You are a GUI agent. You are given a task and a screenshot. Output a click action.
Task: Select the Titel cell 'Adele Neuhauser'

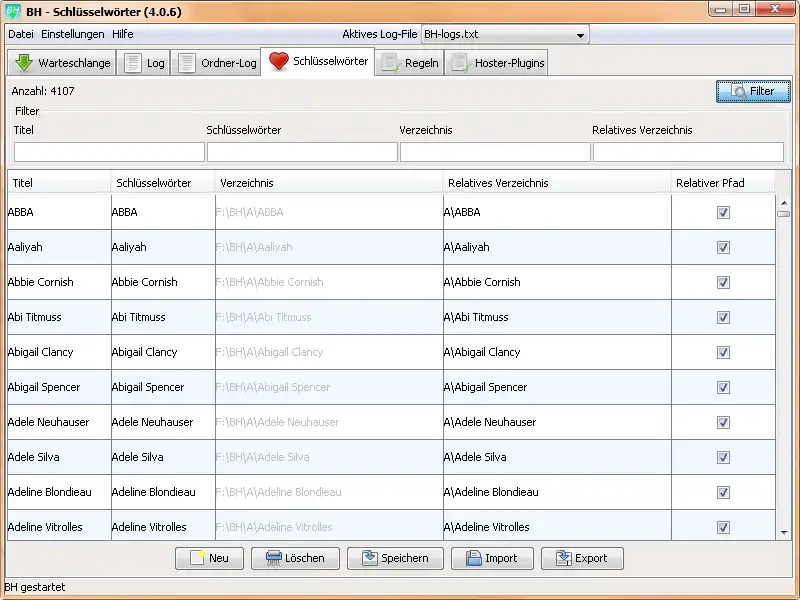[x=59, y=422]
